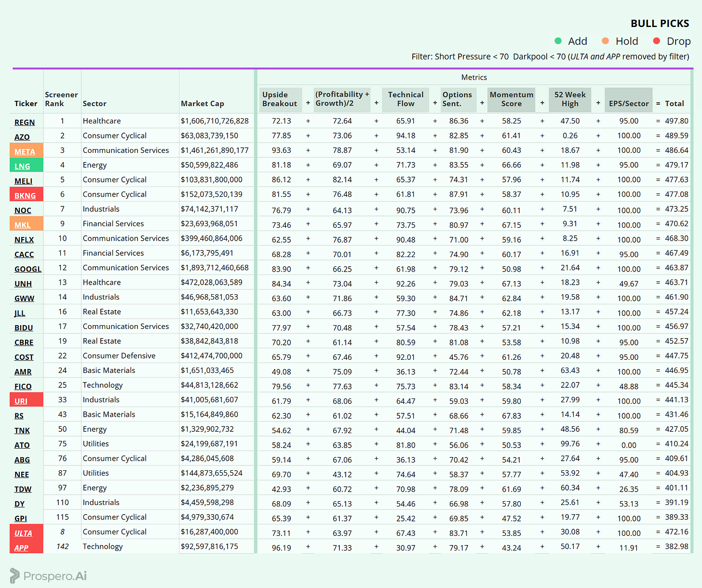
Task: Open the AZO ticker link
Action: [x=22, y=137]
